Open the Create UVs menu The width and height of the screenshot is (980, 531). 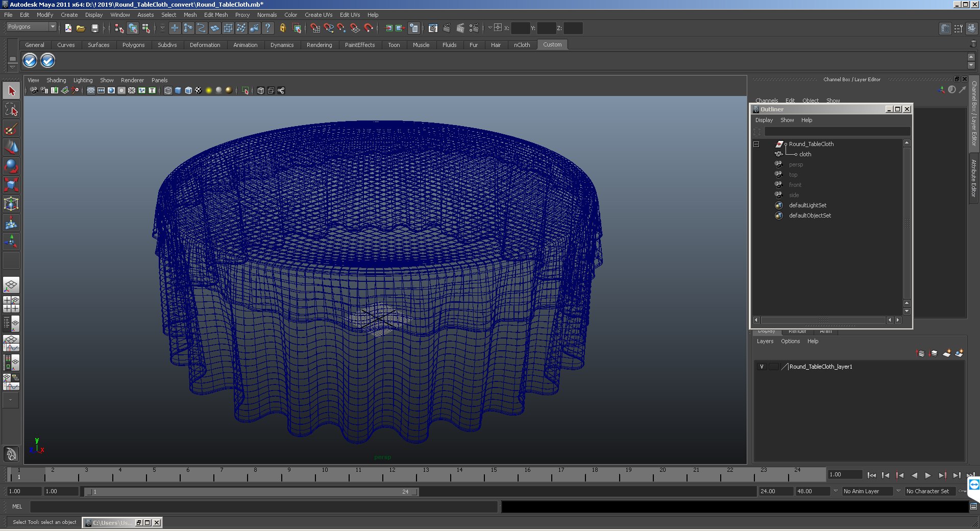[318, 15]
